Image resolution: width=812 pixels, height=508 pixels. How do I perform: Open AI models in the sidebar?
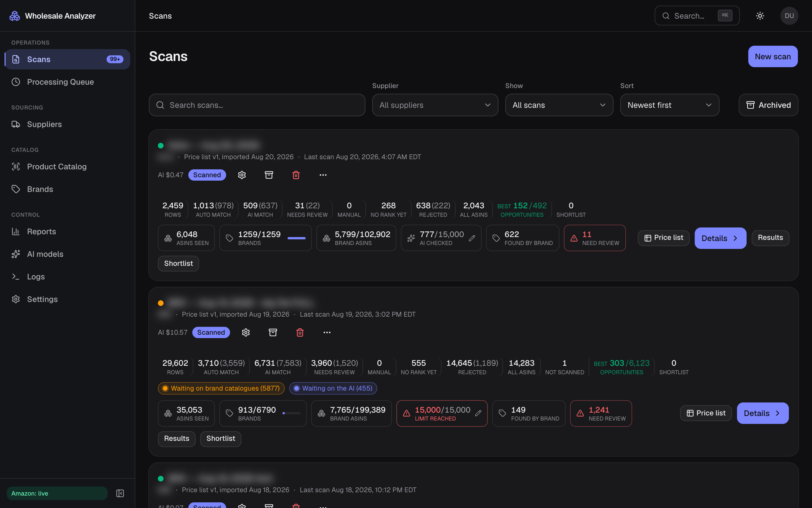67,254
